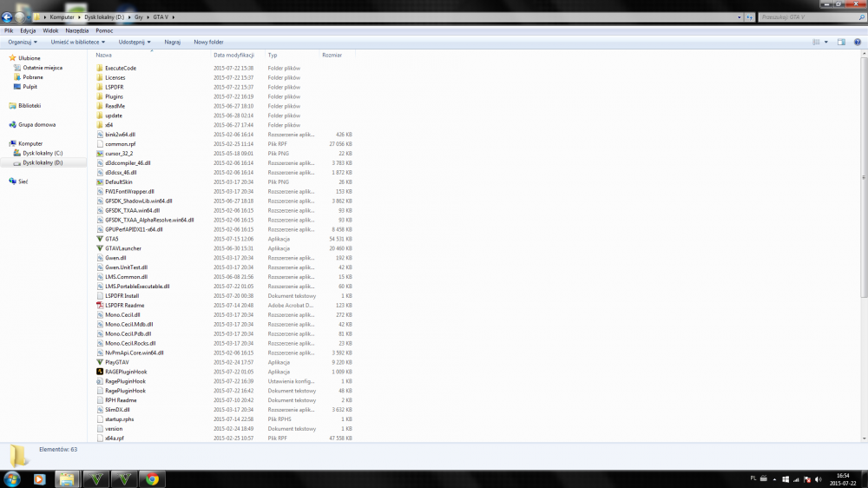Open the Narzędzia menu
This screenshot has height=488, width=868.
coord(77,31)
